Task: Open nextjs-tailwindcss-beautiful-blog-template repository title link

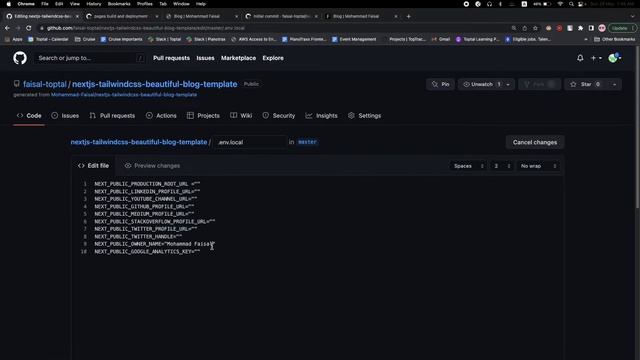Action: (x=155, y=84)
